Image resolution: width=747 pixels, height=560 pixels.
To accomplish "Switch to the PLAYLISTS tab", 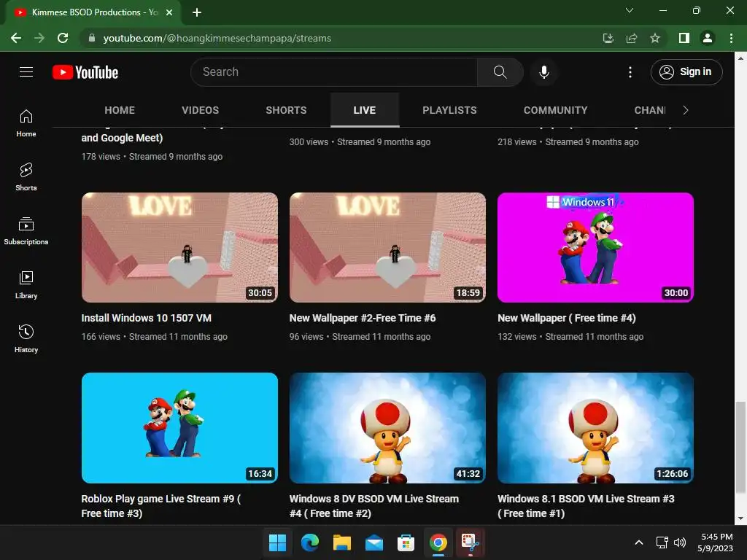I will point(449,110).
